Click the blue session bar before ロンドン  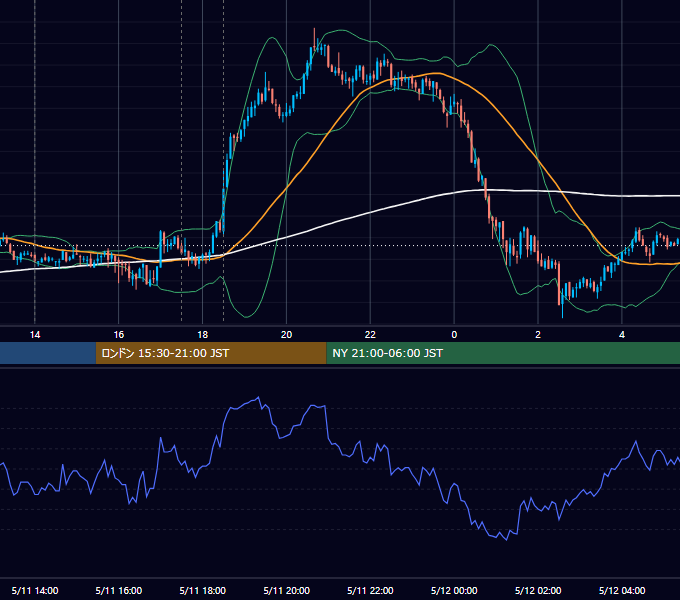[x=48, y=353]
